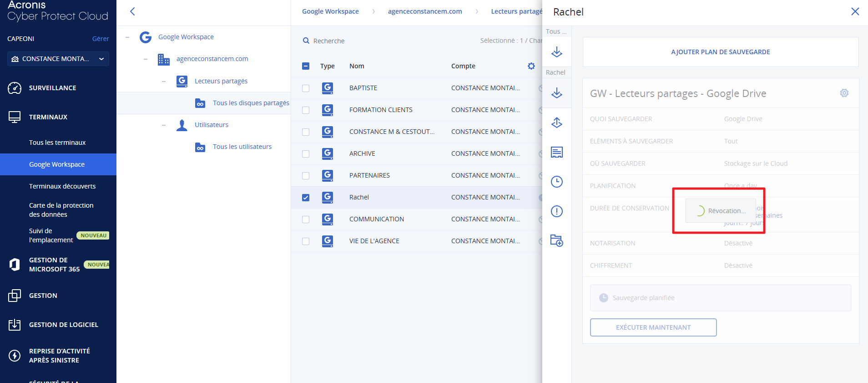Click the folder icon for Tous les disques partagés
The image size is (868, 383).
point(200,103)
